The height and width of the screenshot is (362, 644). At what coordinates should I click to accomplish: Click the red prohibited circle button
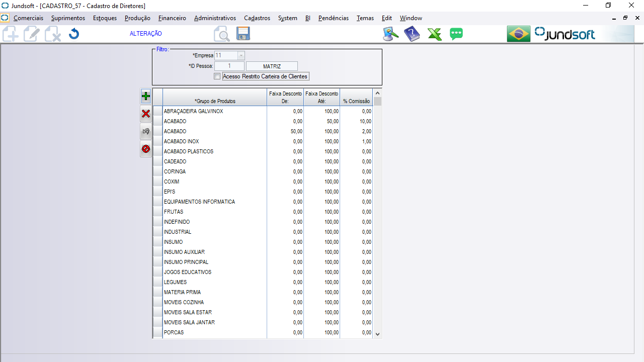146,149
